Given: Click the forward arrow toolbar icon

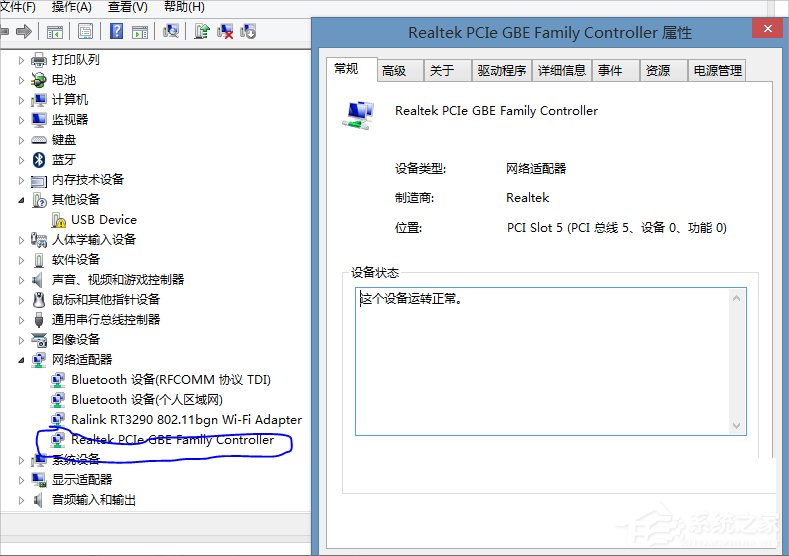Looking at the screenshot, I should (22, 32).
